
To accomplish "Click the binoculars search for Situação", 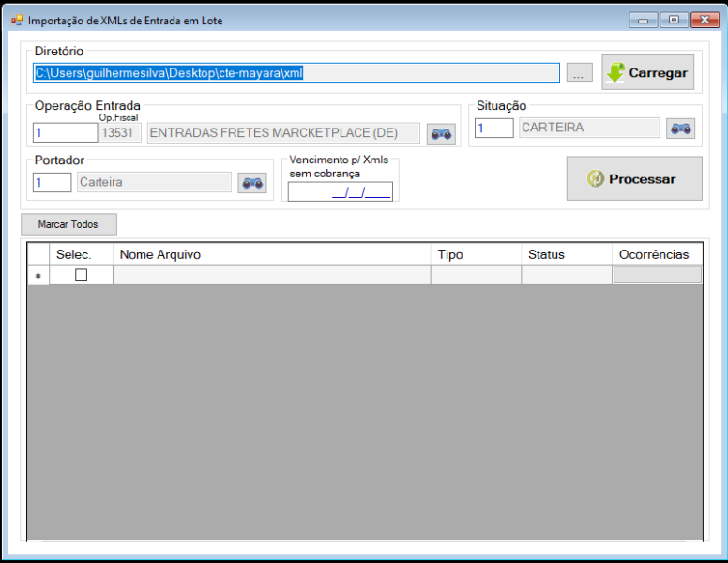I will click(681, 129).
